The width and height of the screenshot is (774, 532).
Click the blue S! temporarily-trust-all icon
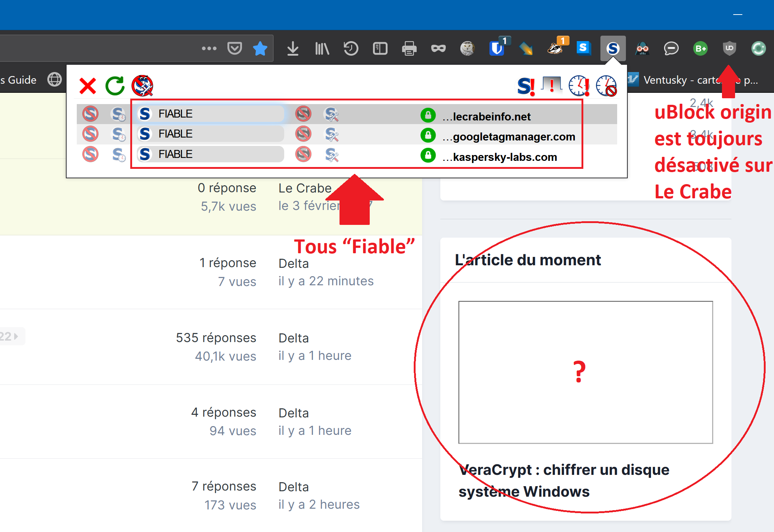pos(526,86)
